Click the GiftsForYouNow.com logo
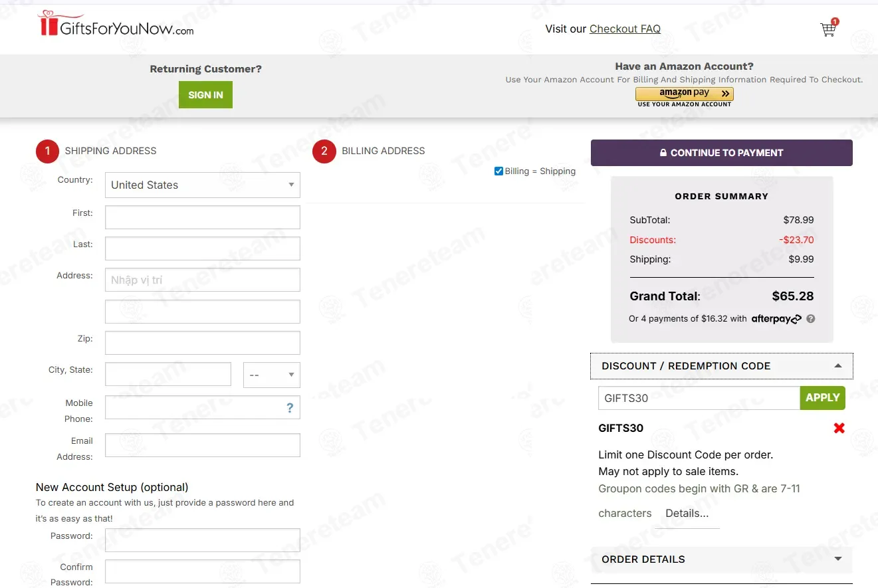The height and width of the screenshot is (588, 878). 117,23
